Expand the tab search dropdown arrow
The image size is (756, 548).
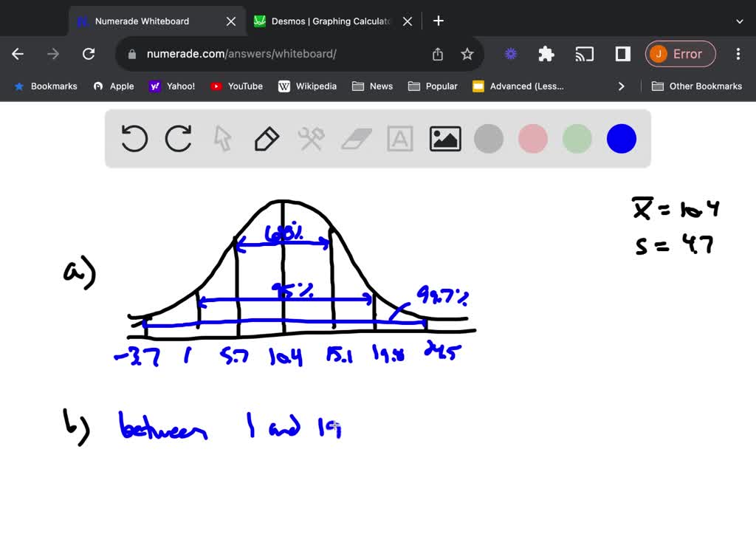pyautogui.click(x=740, y=21)
